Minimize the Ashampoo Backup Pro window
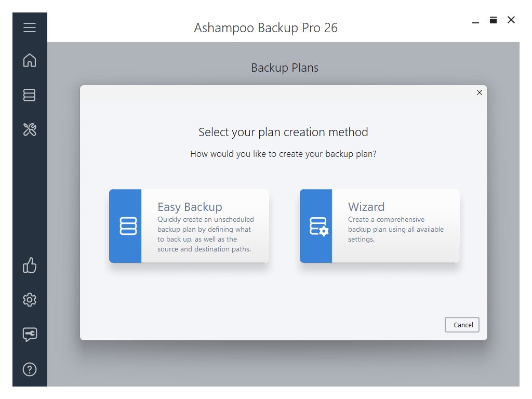Image resolution: width=532 pixels, height=399 pixels. point(475,21)
